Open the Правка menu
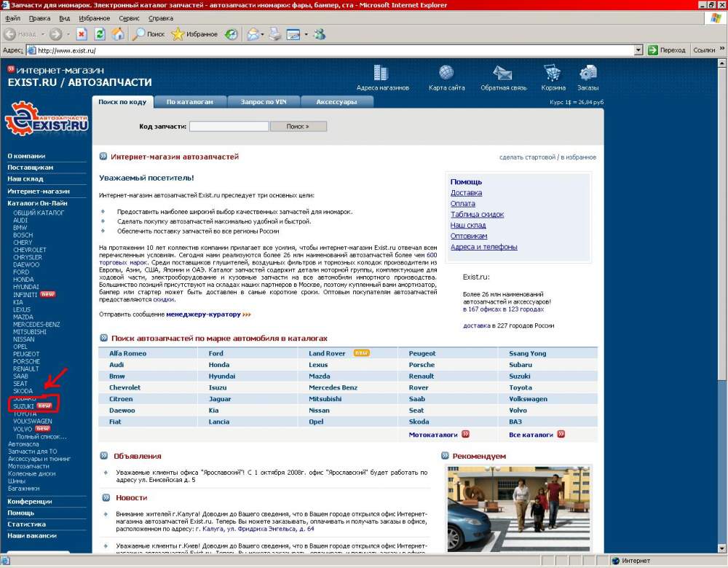Screen dimensions: 728x568 click(39, 18)
